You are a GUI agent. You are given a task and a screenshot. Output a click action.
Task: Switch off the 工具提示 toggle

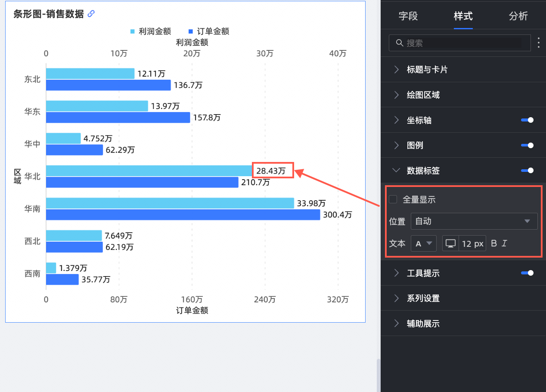pos(527,273)
